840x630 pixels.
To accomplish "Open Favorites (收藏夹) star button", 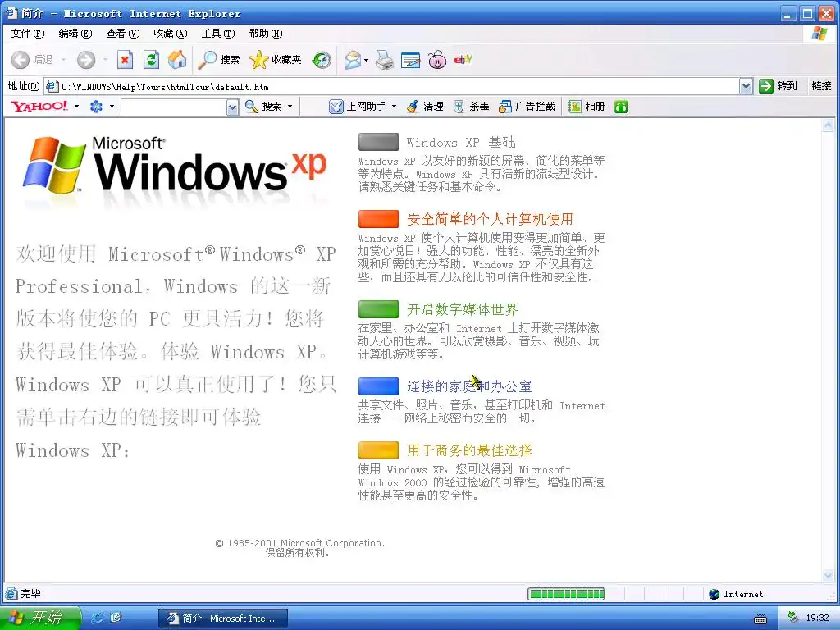I will pos(276,59).
